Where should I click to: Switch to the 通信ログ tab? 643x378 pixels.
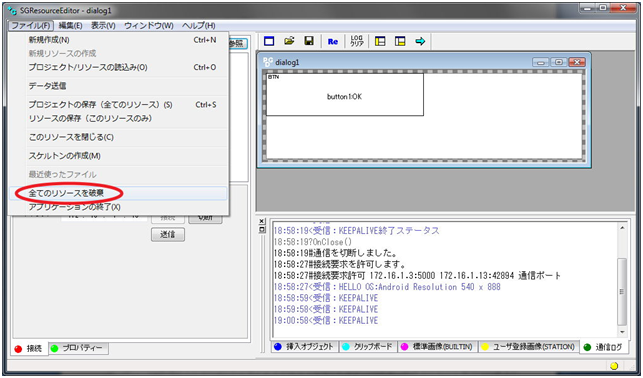point(604,347)
